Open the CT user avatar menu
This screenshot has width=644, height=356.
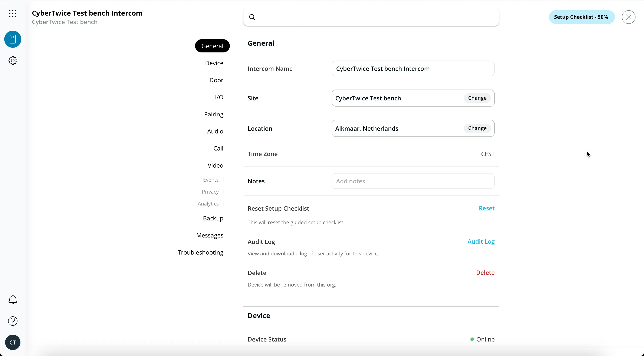click(x=13, y=342)
